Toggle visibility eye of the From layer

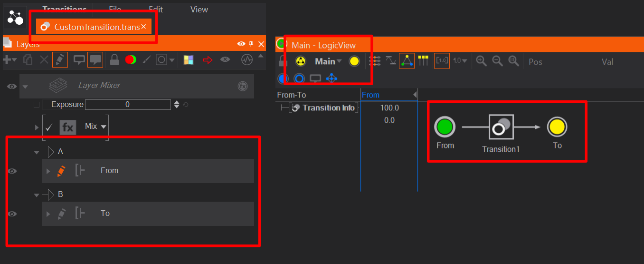[x=12, y=171]
